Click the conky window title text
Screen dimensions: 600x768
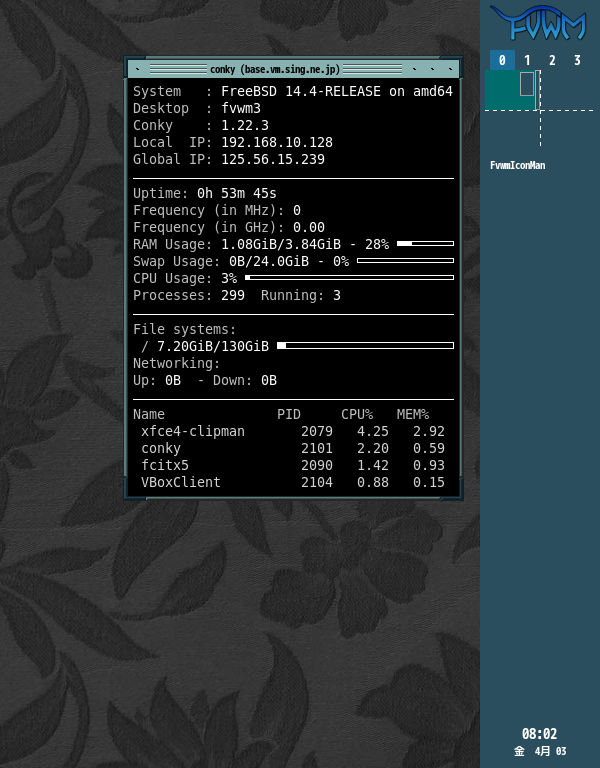pos(275,69)
